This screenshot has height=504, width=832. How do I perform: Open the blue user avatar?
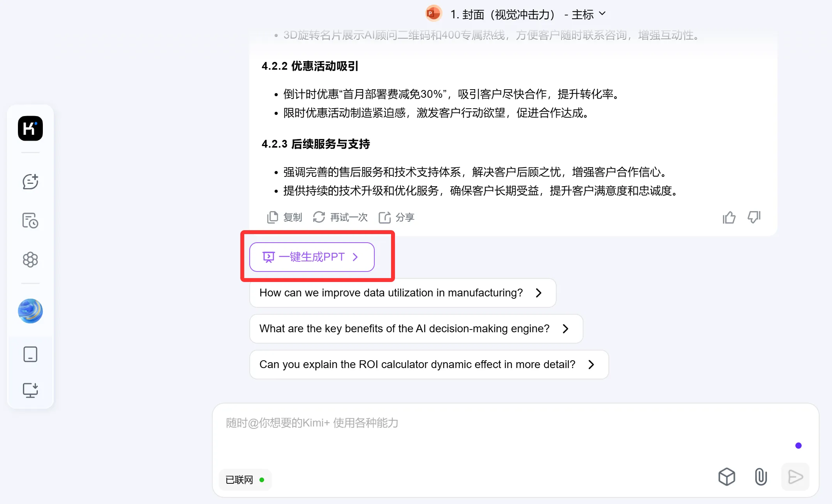(30, 311)
